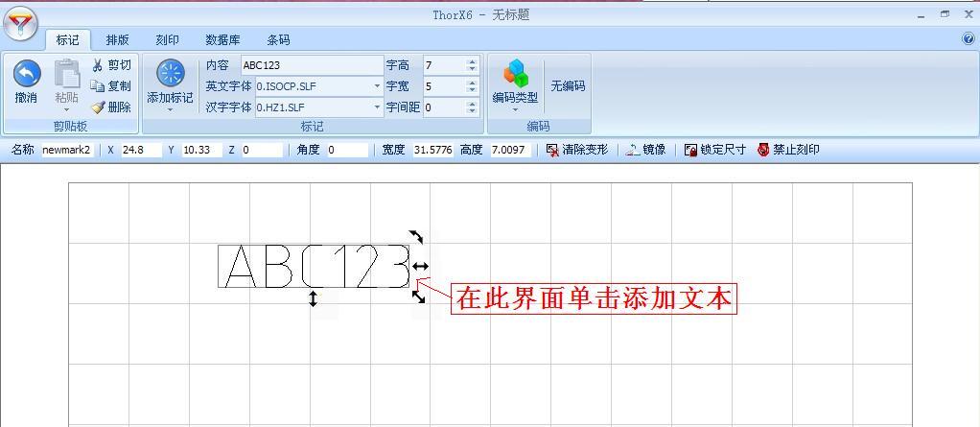The width and height of the screenshot is (980, 427).
Task: Toggle Lock Size (锁定尺寸)
Action: pyautogui.click(x=715, y=150)
